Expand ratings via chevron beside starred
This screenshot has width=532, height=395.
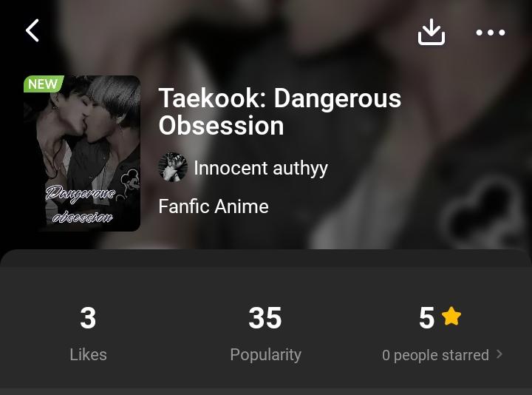pos(499,354)
